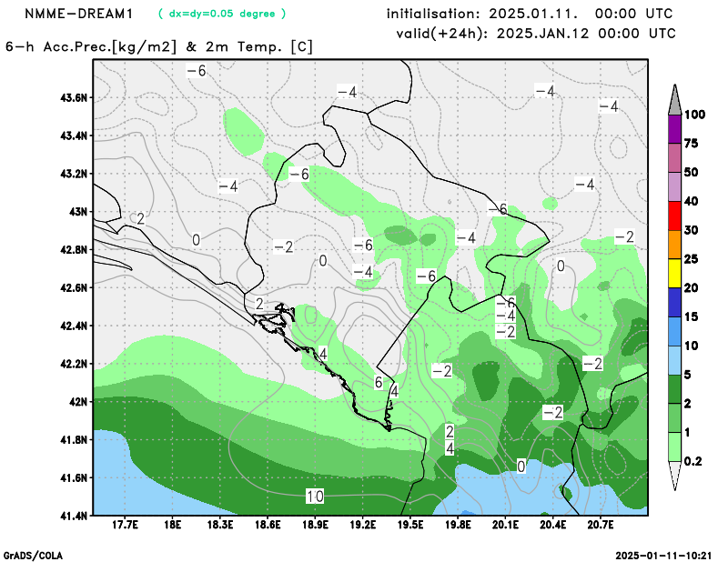
Task: Click the NMME-DREAM1 model title
Action: pos(78,14)
